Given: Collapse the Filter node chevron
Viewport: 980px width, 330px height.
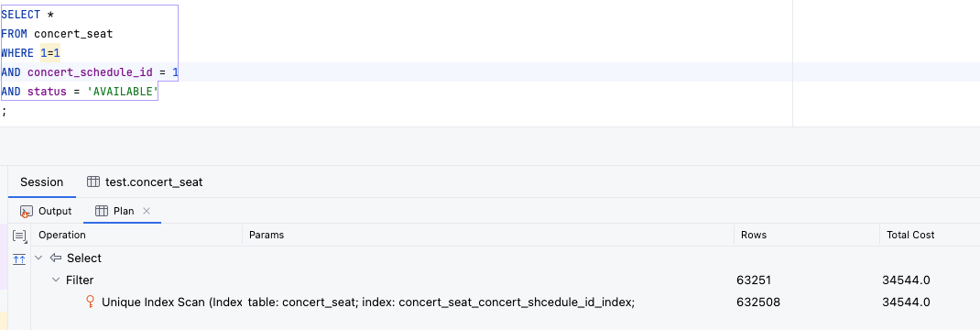Looking at the screenshot, I should click(56, 280).
